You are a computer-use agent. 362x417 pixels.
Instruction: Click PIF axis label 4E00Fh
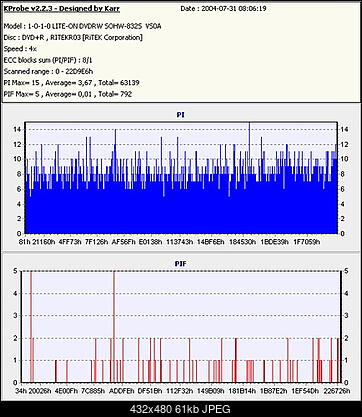point(67,391)
